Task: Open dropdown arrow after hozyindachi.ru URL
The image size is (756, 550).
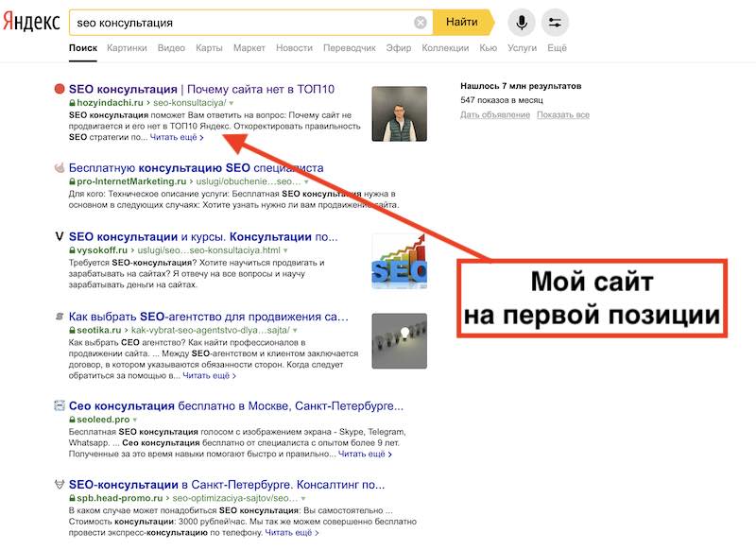Action: [x=232, y=103]
